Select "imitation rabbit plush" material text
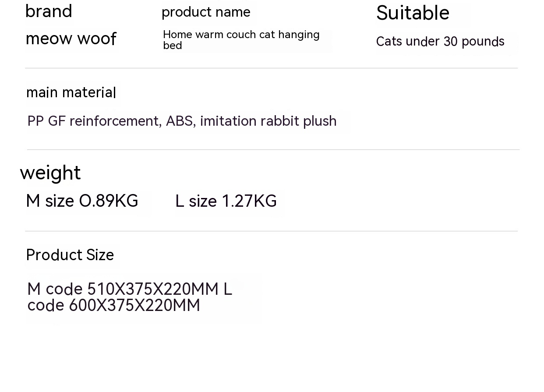 tap(268, 121)
